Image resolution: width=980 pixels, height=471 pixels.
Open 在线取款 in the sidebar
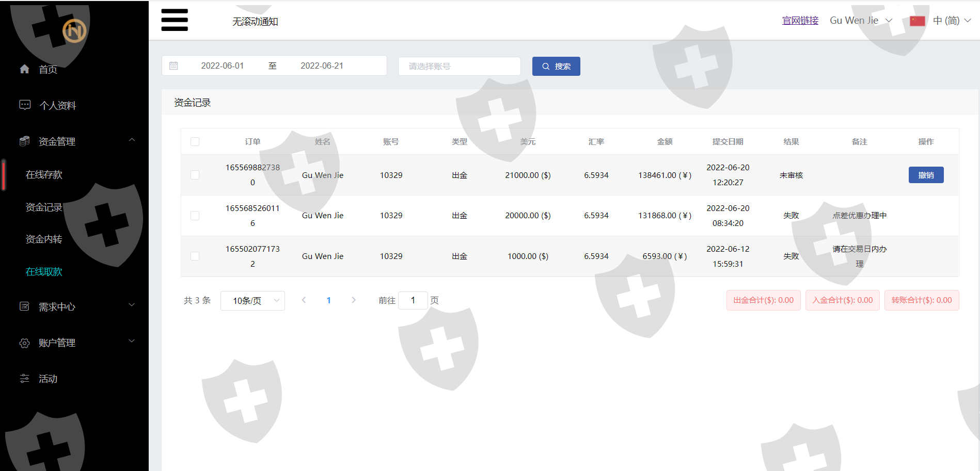tap(44, 272)
